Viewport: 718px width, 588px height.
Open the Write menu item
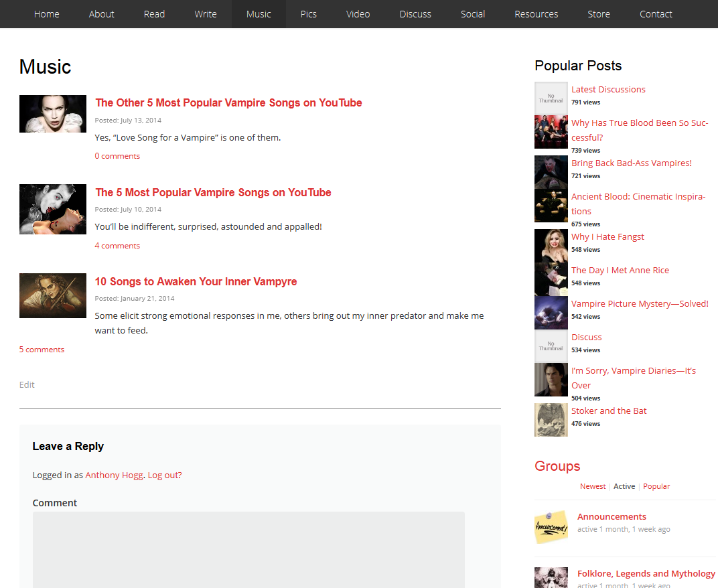pyautogui.click(x=206, y=14)
